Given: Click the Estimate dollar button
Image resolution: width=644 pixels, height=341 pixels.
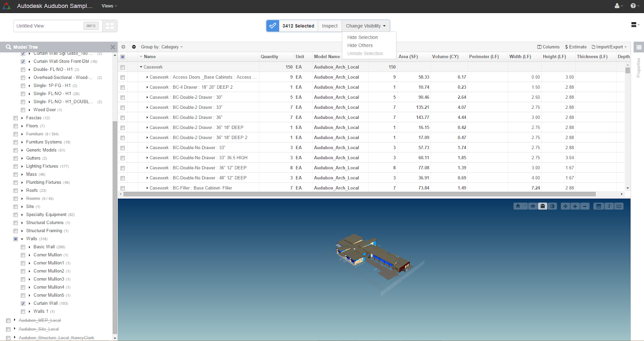Looking at the screenshot, I should (576, 47).
